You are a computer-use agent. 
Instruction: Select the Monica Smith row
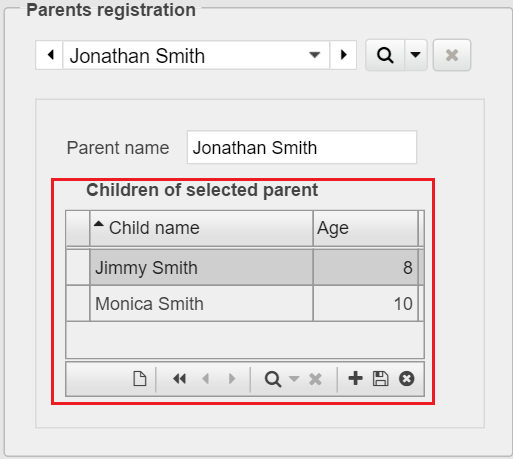pos(245,304)
